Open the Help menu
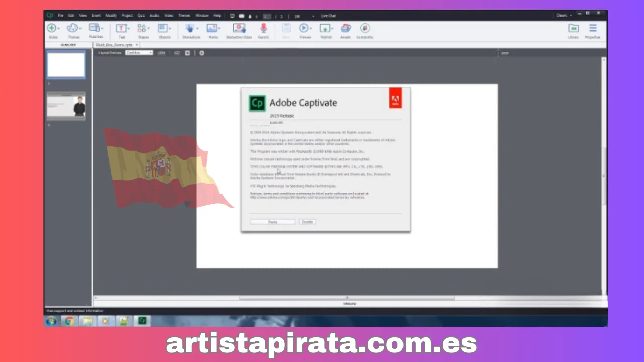Image resolution: width=644 pixels, height=362 pixels. [217, 16]
